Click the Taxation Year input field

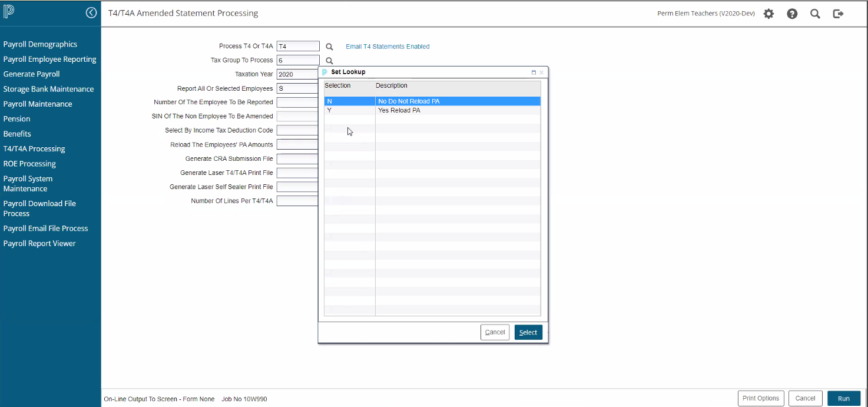(x=297, y=75)
